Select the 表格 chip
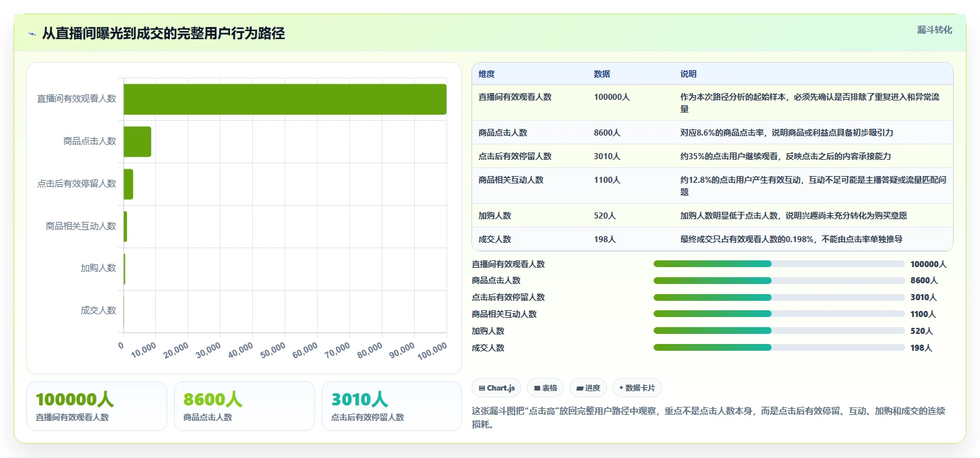The image size is (980, 458). 545,388
